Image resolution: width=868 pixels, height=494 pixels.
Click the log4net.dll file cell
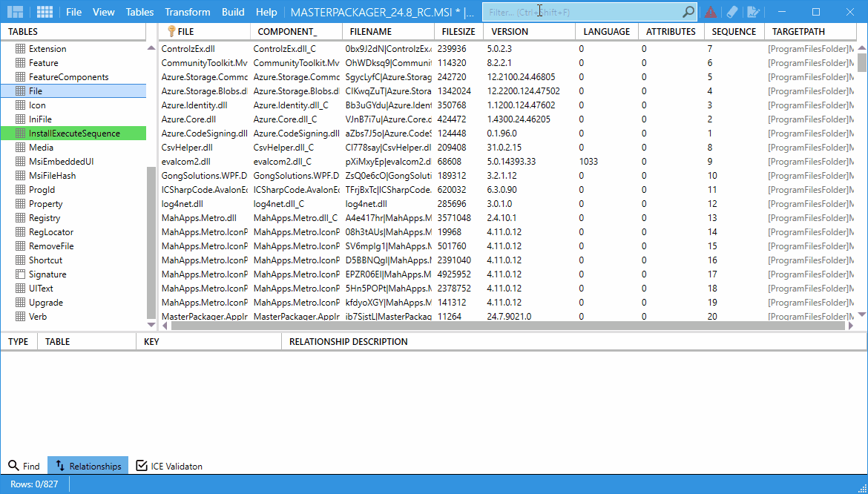click(204, 203)
